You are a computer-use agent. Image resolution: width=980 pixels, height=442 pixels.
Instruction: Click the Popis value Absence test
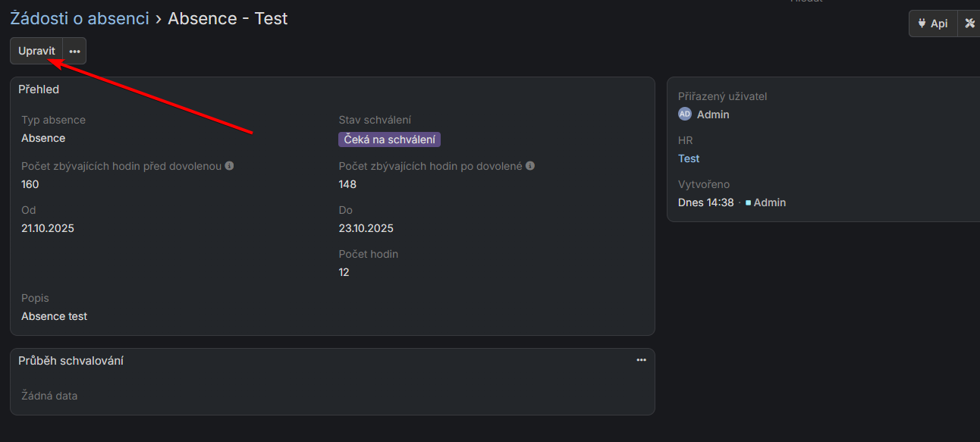pyautogui.click(x=54, y=316)
